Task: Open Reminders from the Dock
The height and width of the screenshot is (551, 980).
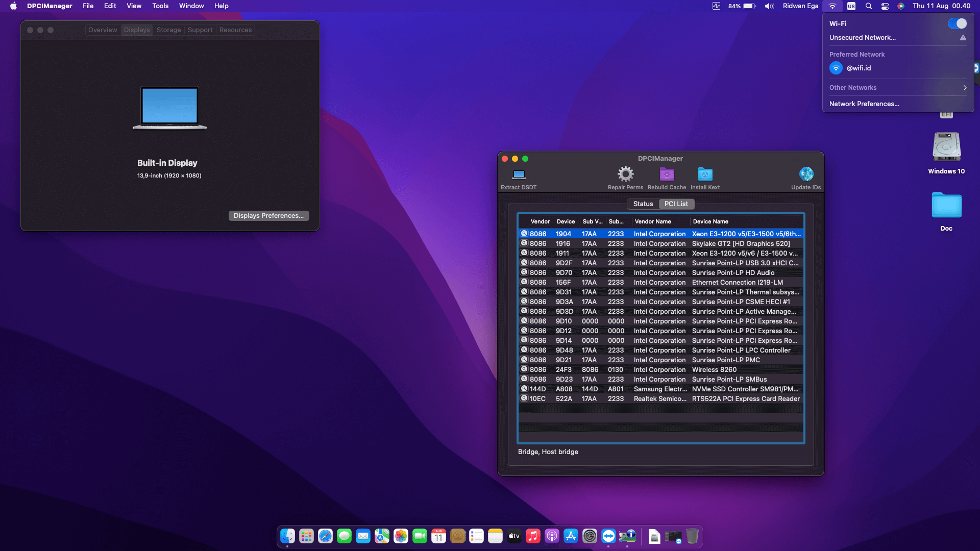Action: coord(476,536)
